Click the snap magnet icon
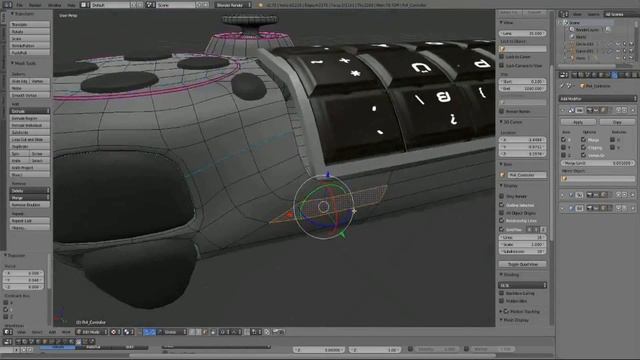640x360 pixels. [x=248, y=332]
